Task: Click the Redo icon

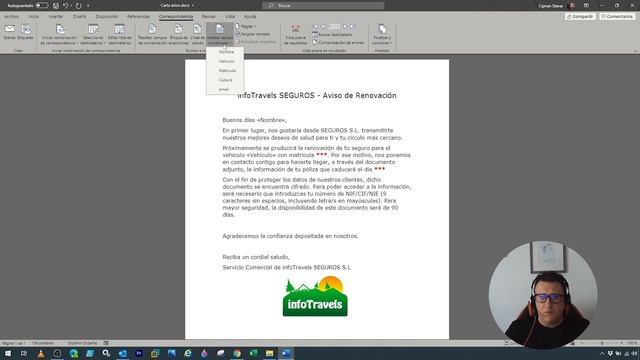Action: click(78, 6)
